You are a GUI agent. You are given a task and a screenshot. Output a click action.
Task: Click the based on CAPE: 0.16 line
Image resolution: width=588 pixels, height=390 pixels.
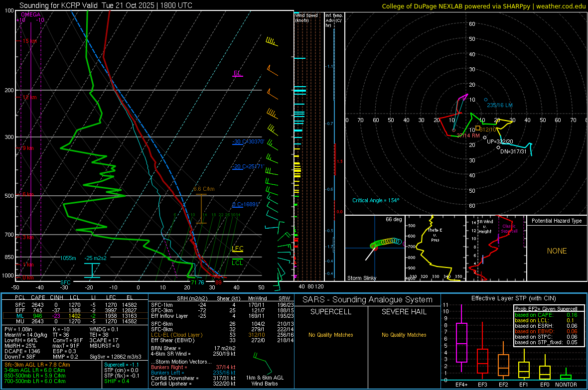click(546, 315)
